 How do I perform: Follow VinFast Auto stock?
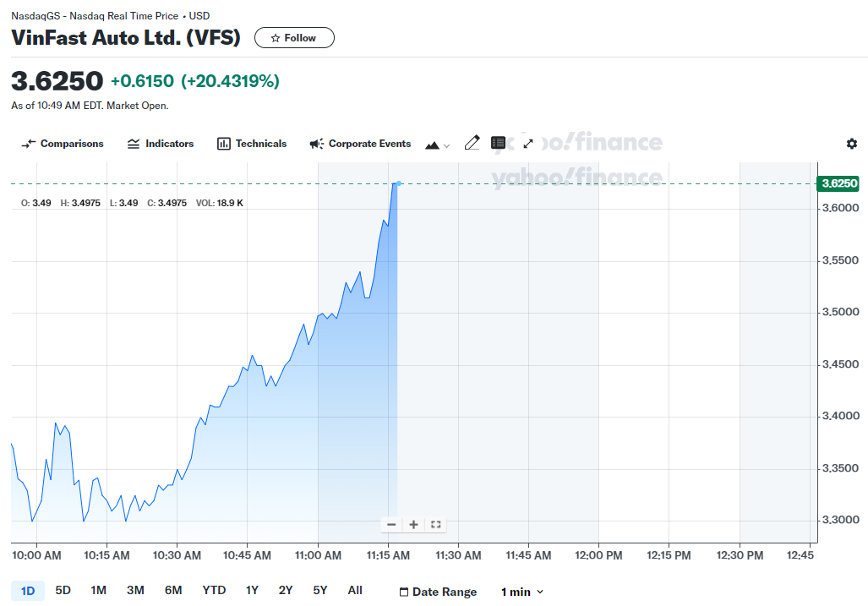click(x=294, y=38)
